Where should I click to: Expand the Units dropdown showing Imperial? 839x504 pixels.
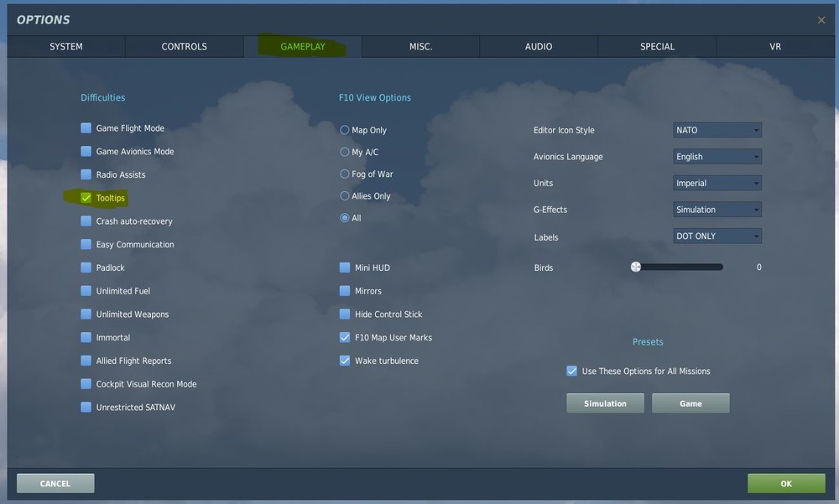tap(717, 183)
